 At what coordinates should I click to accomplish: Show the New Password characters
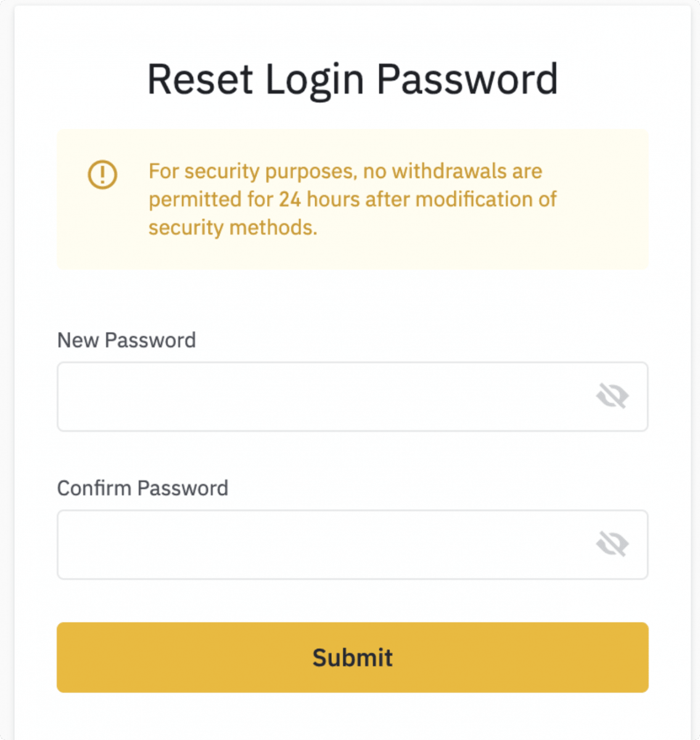coord(612,396)
